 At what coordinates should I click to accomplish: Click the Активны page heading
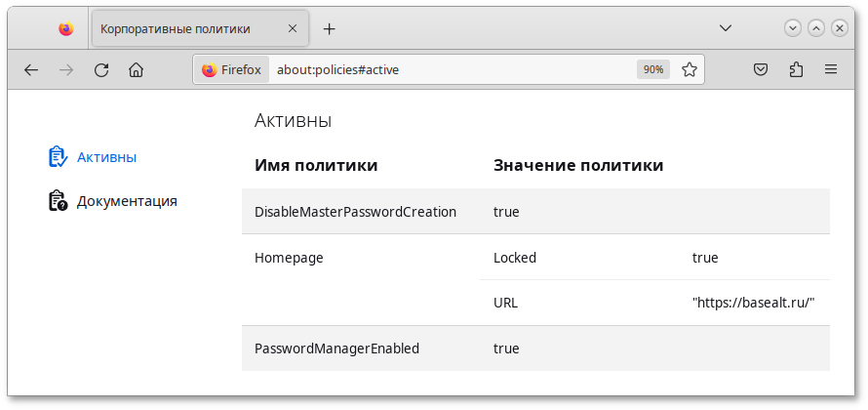tap(293, 120)
